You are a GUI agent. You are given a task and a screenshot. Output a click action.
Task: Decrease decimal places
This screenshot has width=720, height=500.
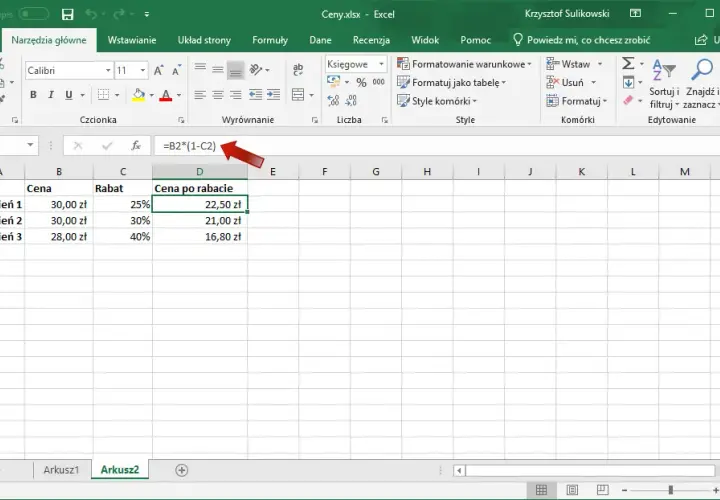point(352,101)
